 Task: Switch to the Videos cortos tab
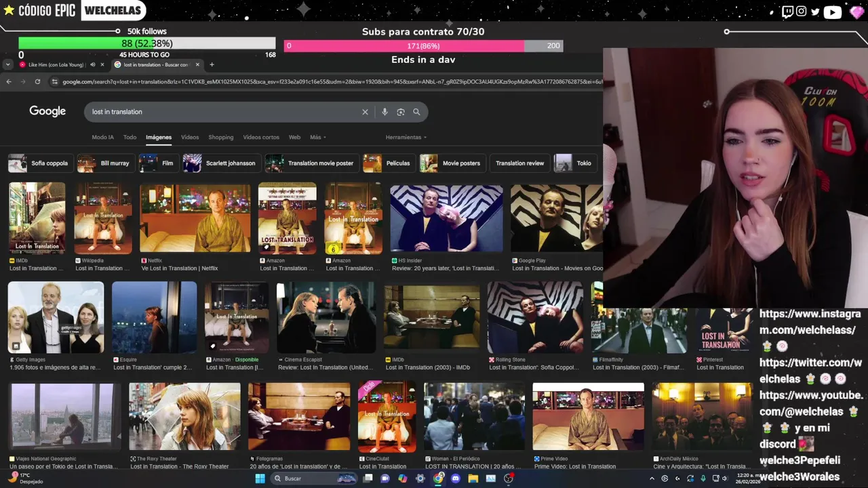click(261, 137)
